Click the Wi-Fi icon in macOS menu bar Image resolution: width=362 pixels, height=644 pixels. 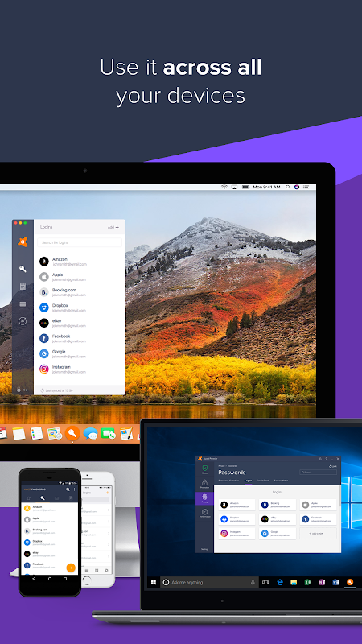[x=224, y=187]
